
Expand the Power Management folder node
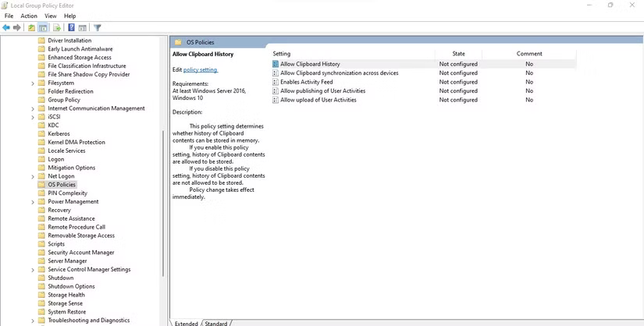[x=33, y=202]
